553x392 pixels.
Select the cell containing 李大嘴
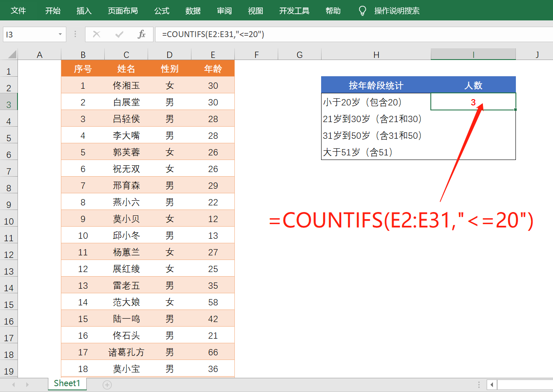126,135
